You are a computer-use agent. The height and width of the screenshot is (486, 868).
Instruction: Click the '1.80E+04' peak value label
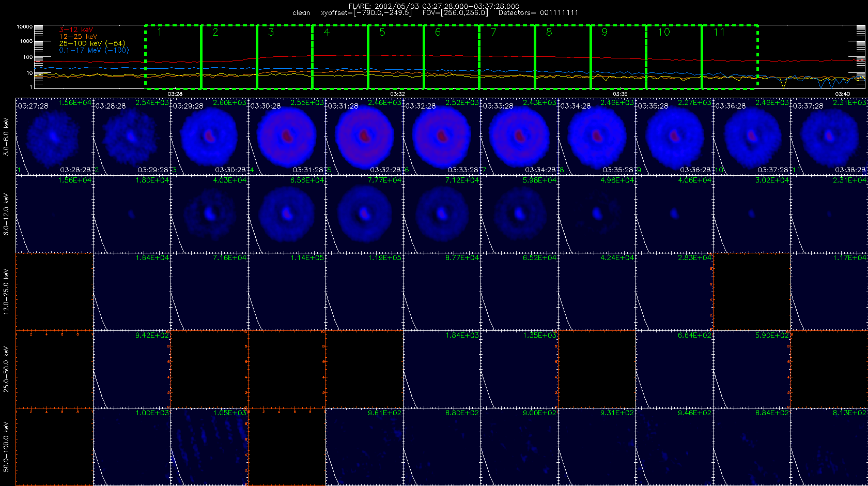[152, 180]
